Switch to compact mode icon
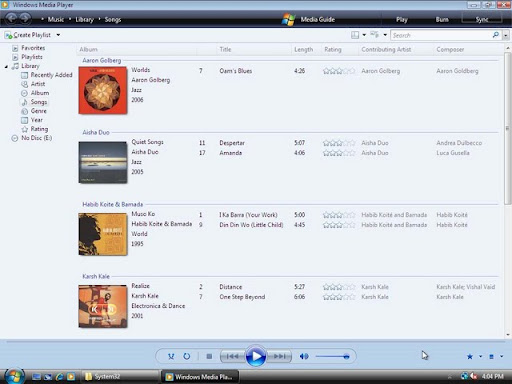The height and width of the screenshot is (384, 512). click(491, 357)
